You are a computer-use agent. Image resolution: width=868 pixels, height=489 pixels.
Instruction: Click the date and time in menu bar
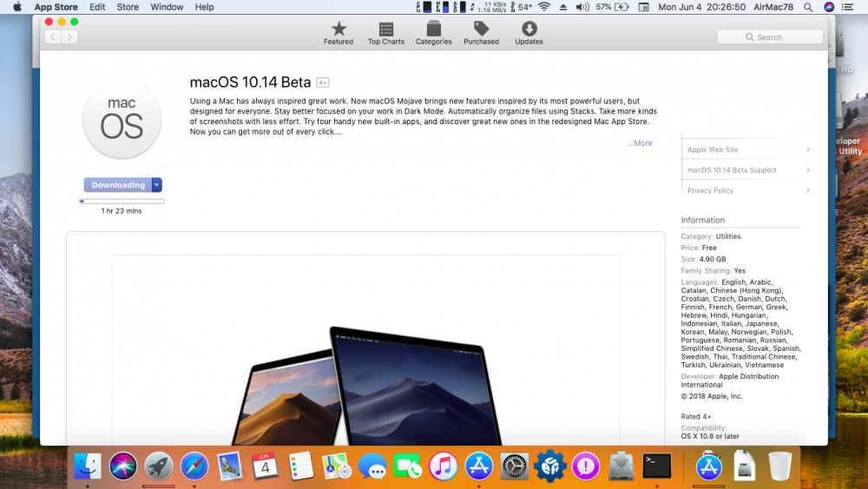702,7
